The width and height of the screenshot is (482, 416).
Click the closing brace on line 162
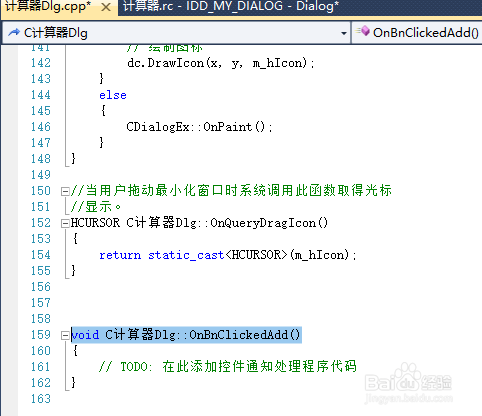[x=74, y=382]
